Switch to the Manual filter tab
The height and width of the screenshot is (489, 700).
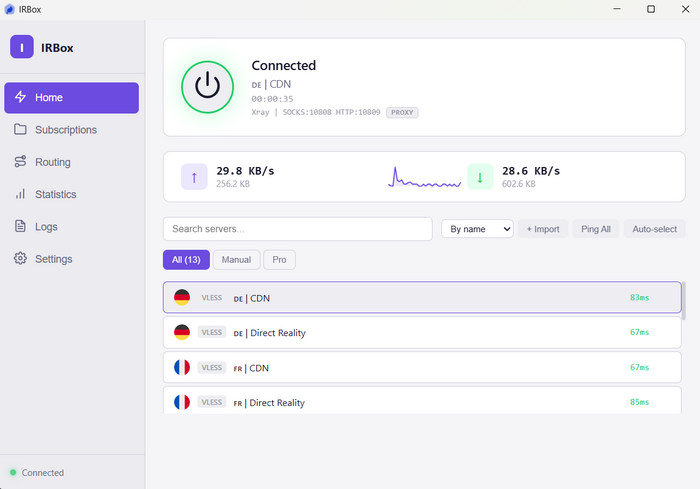click(x=236, y=260)
